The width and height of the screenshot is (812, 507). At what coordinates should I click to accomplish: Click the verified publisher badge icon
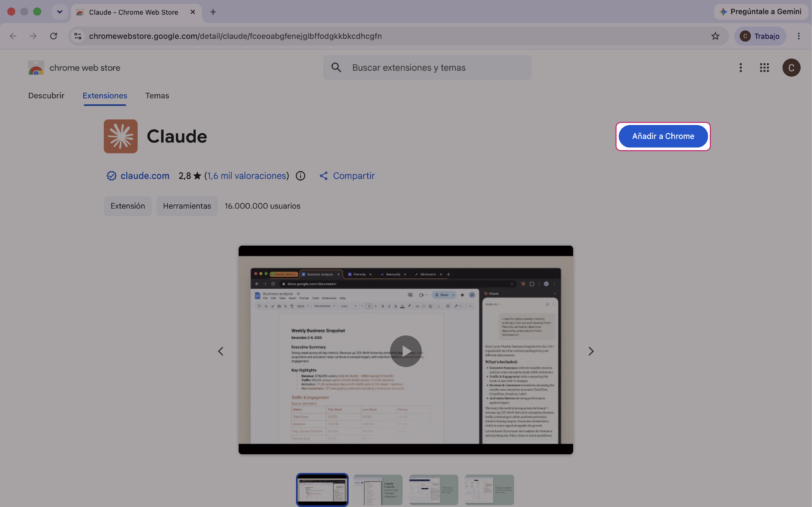(x=111, y=176)
